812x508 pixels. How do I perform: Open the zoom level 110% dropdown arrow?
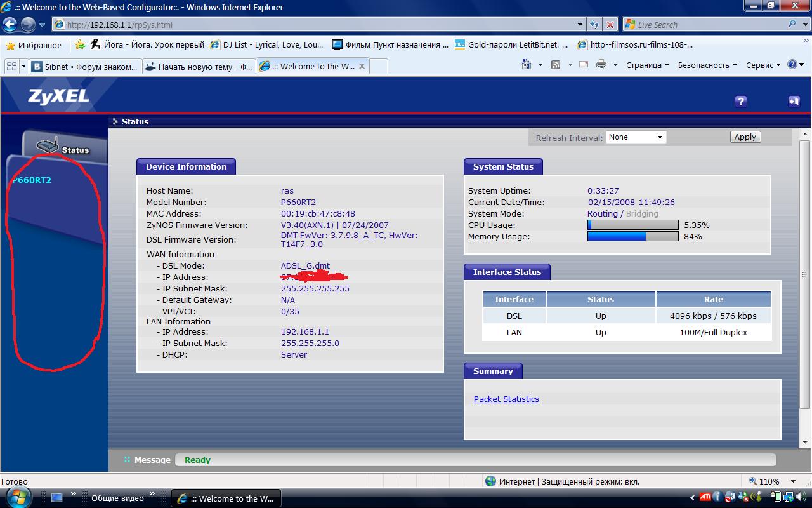click(794, 481)
